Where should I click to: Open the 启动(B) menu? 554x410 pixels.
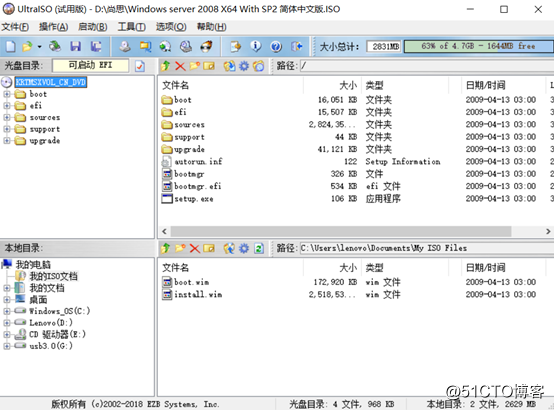93,27
